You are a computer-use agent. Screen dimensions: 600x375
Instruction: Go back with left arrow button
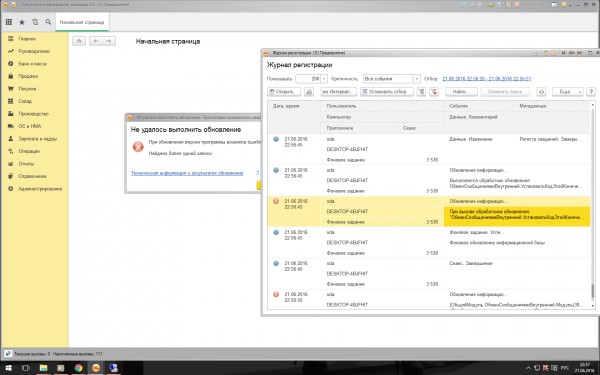[x=96, y=41]
